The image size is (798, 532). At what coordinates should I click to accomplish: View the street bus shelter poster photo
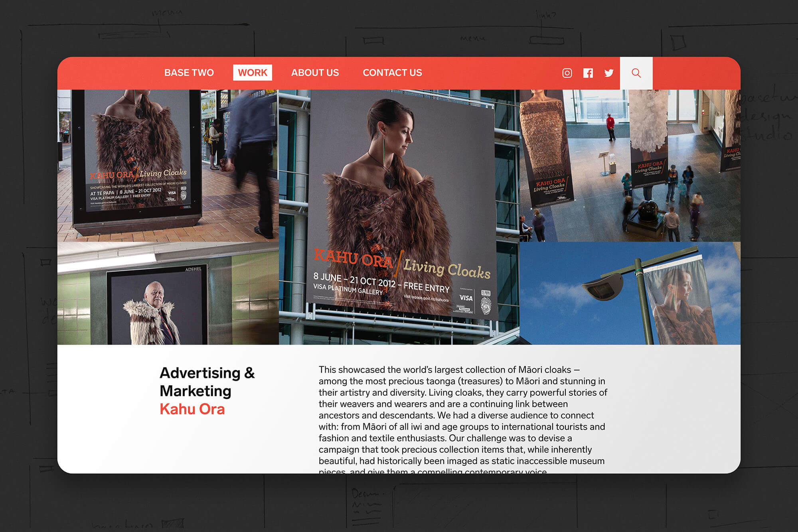(168, 166)
